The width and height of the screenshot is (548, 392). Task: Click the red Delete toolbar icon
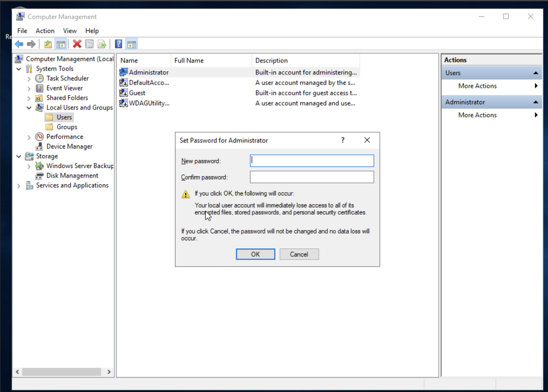[77, 44]
